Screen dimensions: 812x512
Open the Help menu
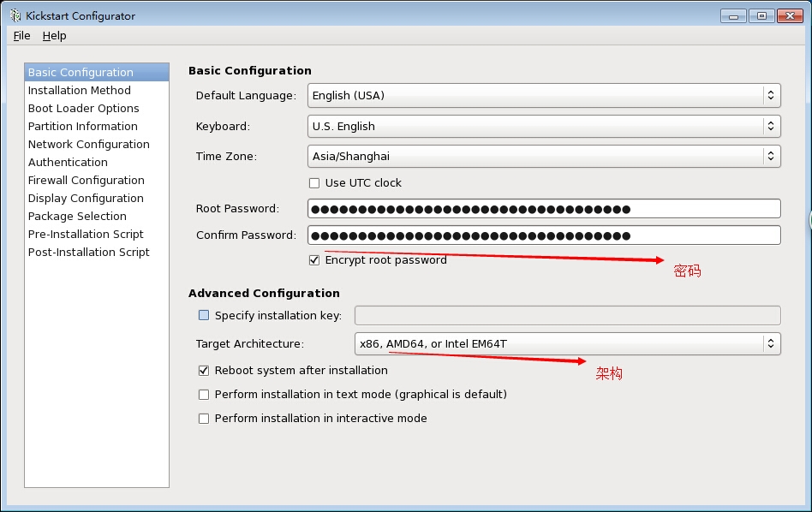[54, 36]
